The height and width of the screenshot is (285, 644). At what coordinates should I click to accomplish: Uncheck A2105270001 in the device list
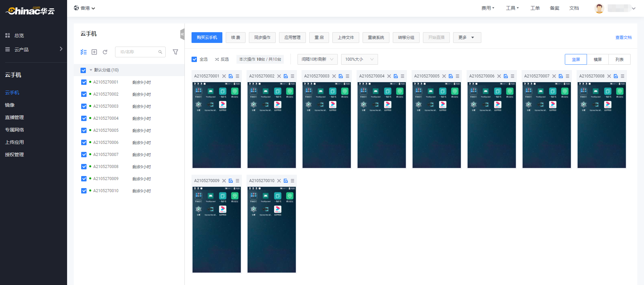point(84,82)
